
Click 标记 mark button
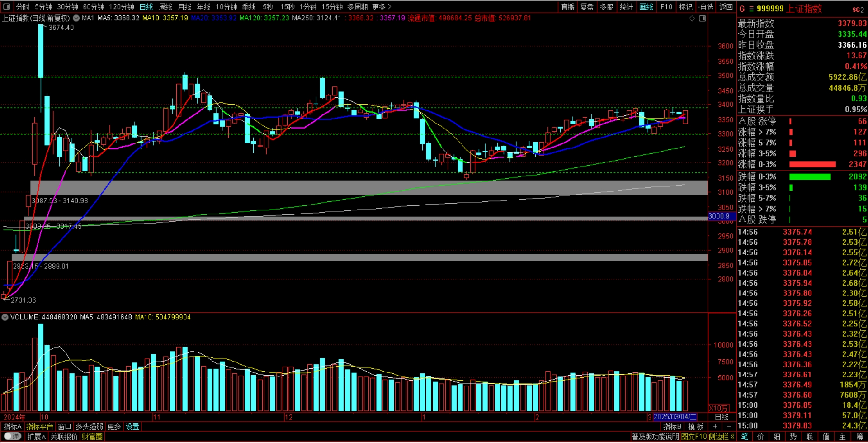click(686, 7)
